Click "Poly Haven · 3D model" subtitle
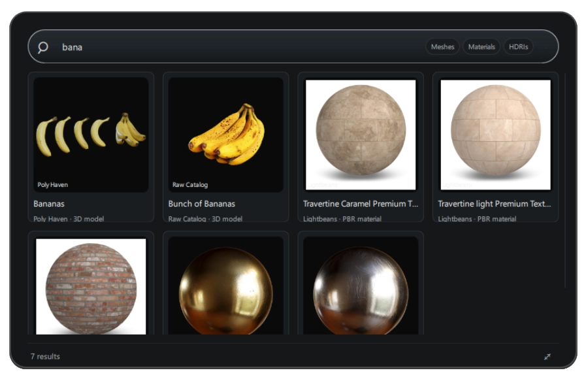 69,218
